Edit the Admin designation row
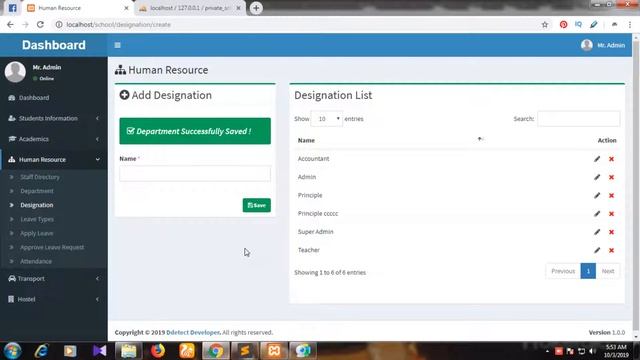This screenshot has height=360, width=640. pos(597,177)
